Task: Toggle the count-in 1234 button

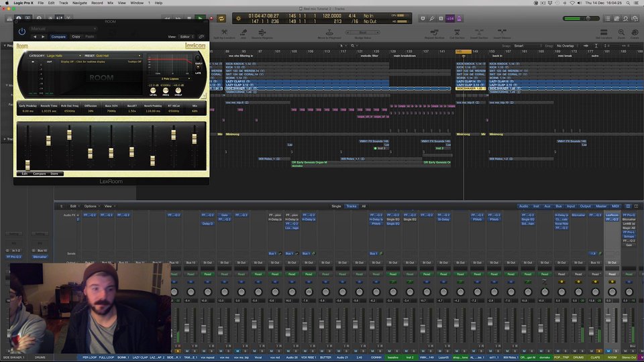Action: point(450,19)
